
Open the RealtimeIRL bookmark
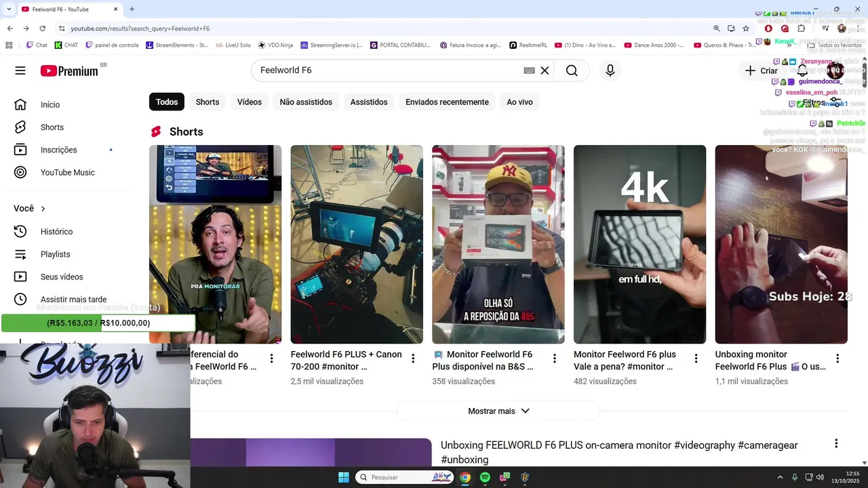pyautogui.click(x=528, y=45)
